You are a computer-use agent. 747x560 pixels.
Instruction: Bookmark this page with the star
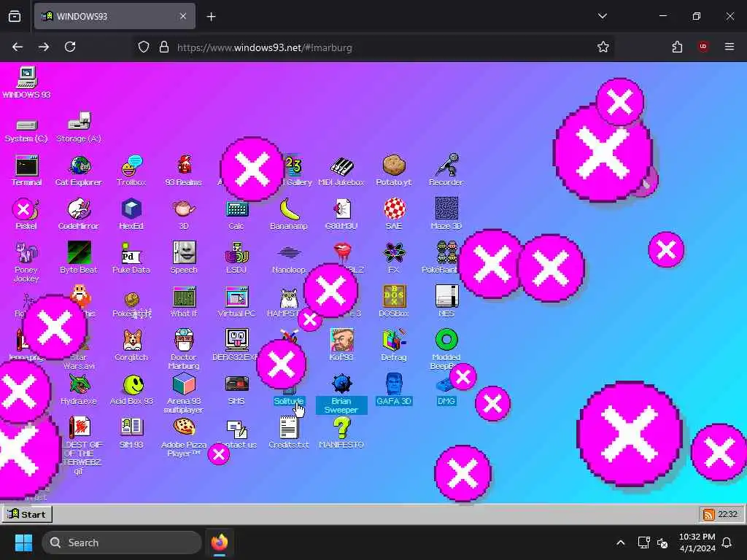[x=603, y=47]
